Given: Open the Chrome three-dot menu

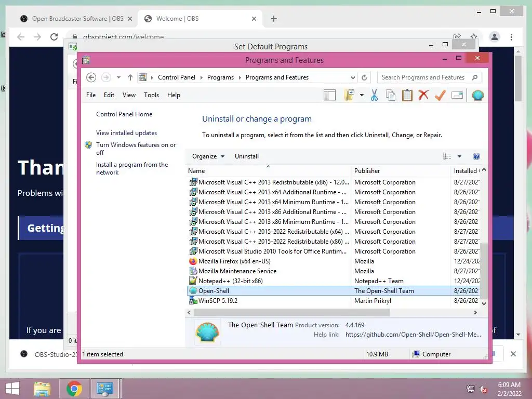Looking at the screenshot, I should tap(511, 37).
